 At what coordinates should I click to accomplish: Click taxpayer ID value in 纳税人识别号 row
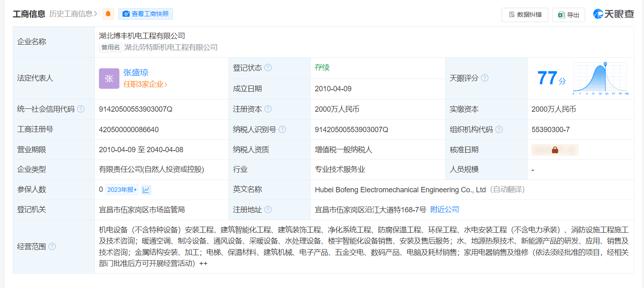click(x=352, y=130)
